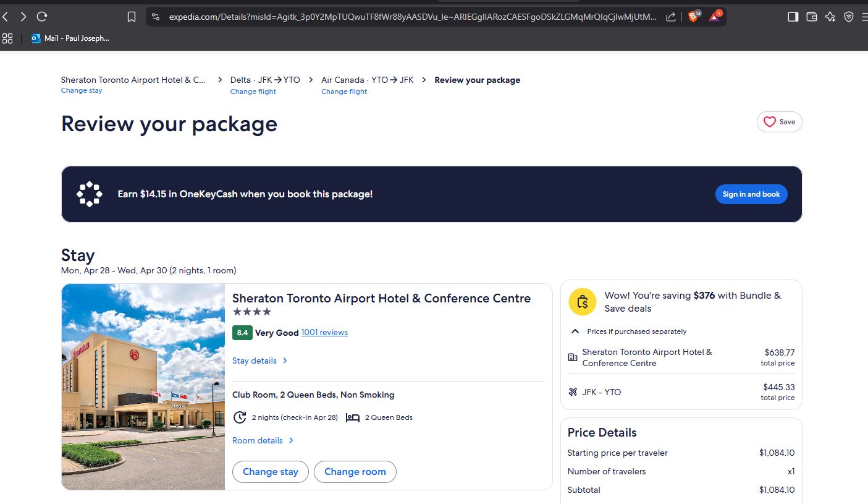Open Leo AI assistant icon
Viewport: 868px width, 504px height.
click(830, 17)
